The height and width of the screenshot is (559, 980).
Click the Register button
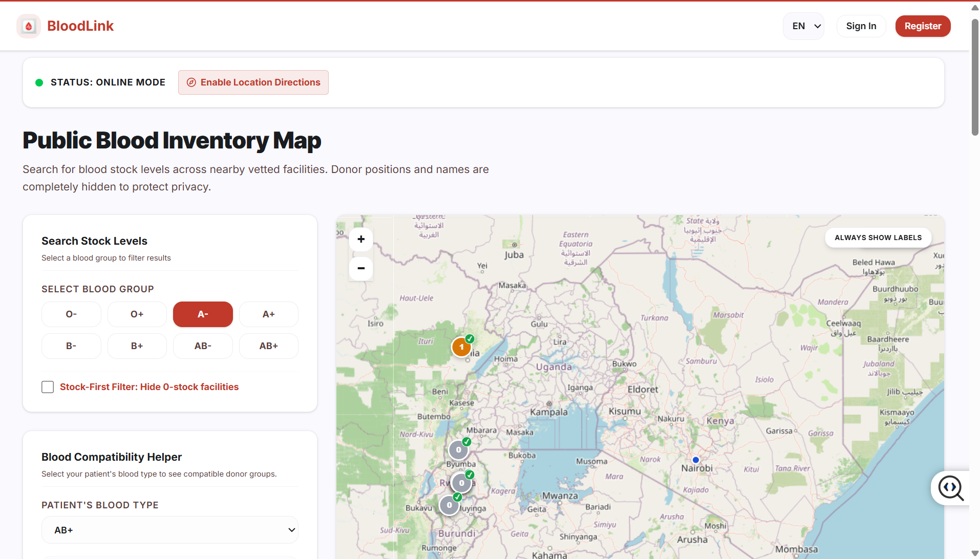click(x=923, y=26)
